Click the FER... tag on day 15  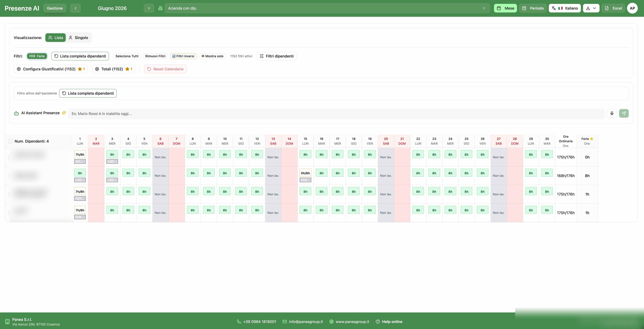305,180
